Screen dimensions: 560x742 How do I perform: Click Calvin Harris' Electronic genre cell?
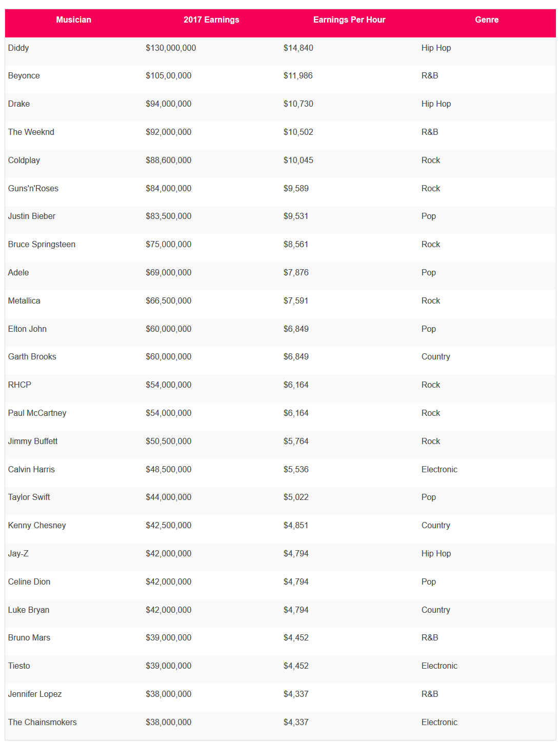coord(439,470)
